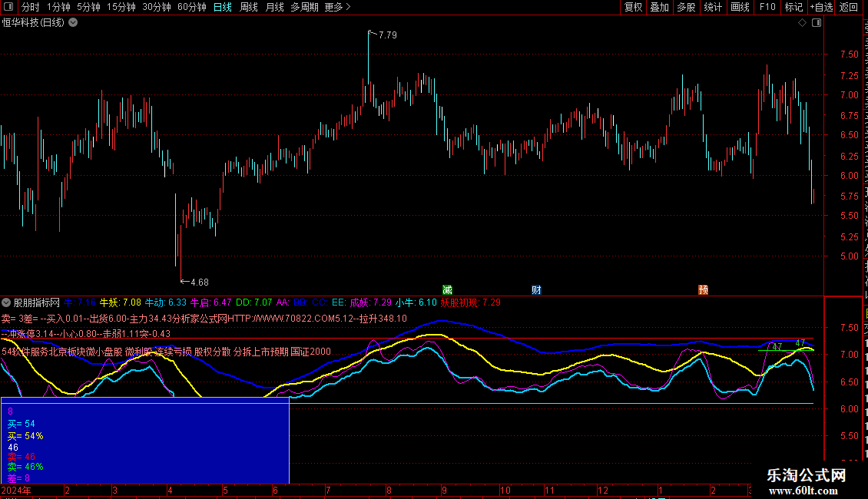Click the orange 预 event marker icon

[x=703, y=289]
